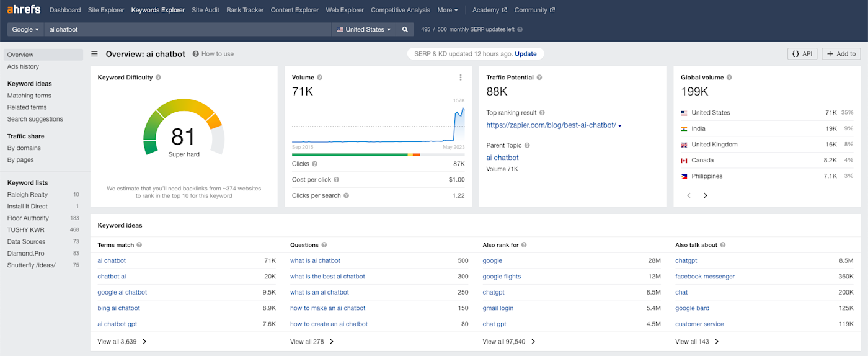
Task: Click the Update SERP link
Action: [526, 54]
